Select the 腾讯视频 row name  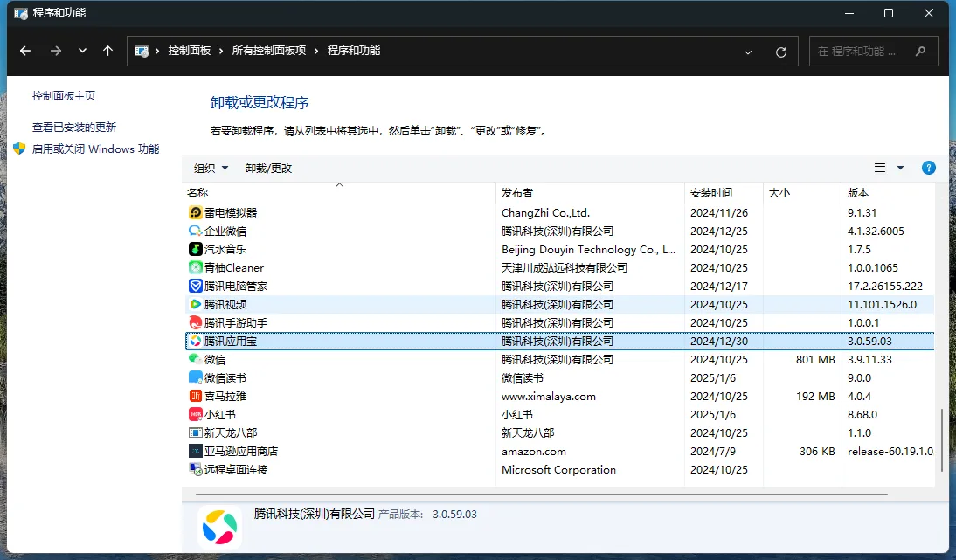(225, 304)
